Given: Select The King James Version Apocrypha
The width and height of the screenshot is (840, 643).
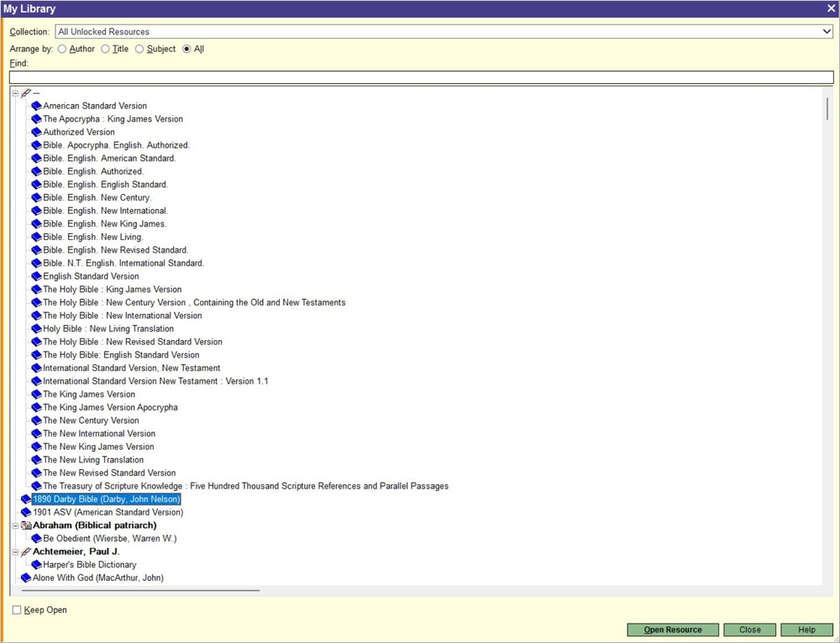Looking at the screenshot, I should 110,407.
